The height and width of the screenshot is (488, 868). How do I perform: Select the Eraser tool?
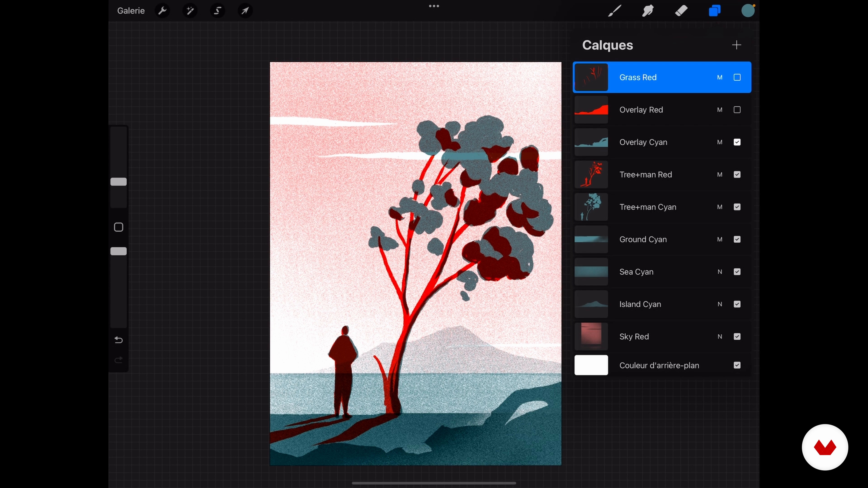(x=681, y=11)
